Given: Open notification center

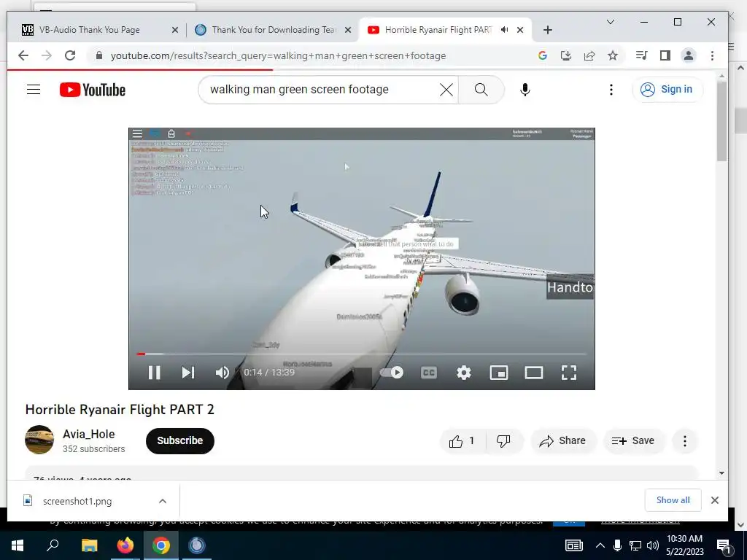Looking at the screenshot, I should coord(724,545).
